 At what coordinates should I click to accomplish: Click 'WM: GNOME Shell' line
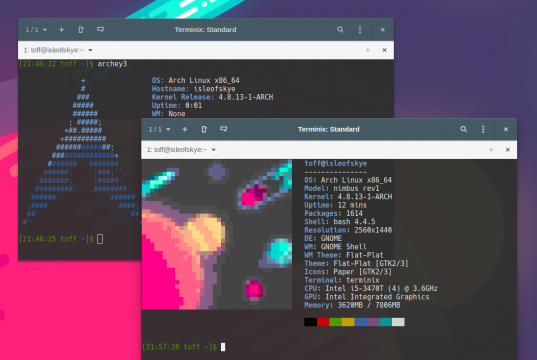click(335, 247)
